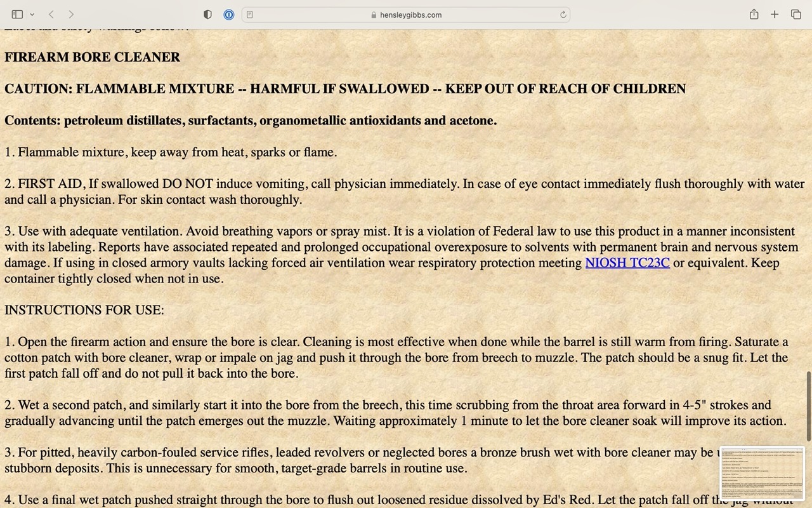This screenshot has width=812, height=508.
Task: Click the page vertical scrollbar thumb
Action: click(x=809, y=406)
